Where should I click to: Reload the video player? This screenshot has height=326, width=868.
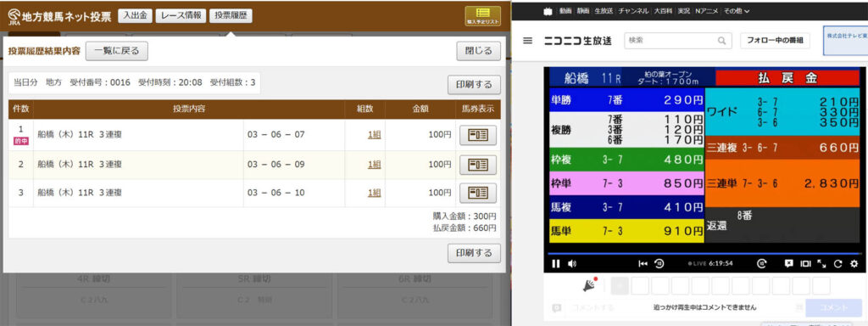click(x=837, y=263)
